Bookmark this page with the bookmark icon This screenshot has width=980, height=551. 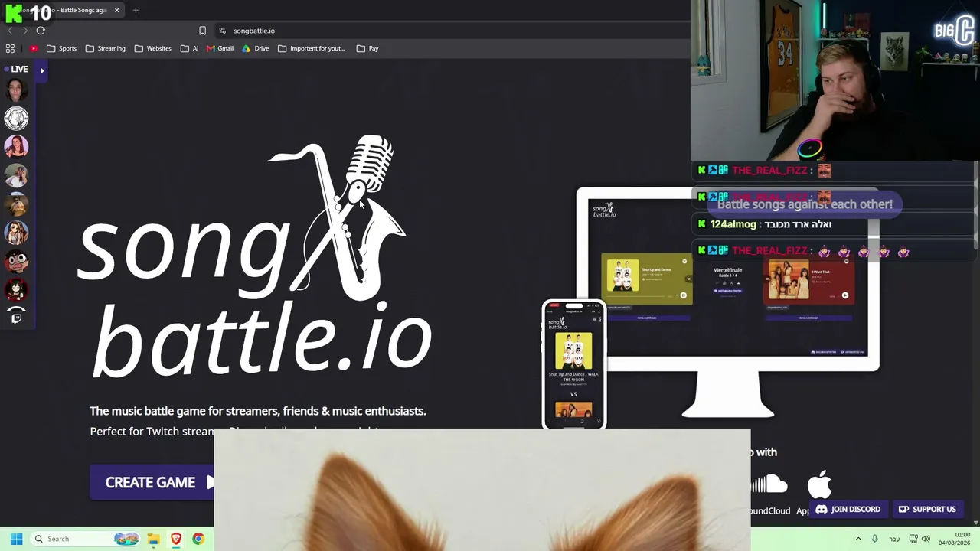point(202,31)
